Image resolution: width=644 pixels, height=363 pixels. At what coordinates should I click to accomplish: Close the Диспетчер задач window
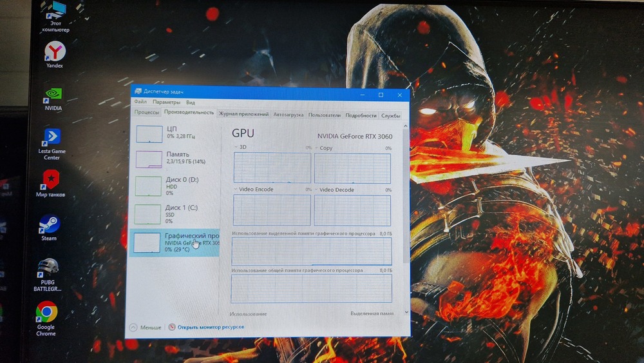(400, 95)
